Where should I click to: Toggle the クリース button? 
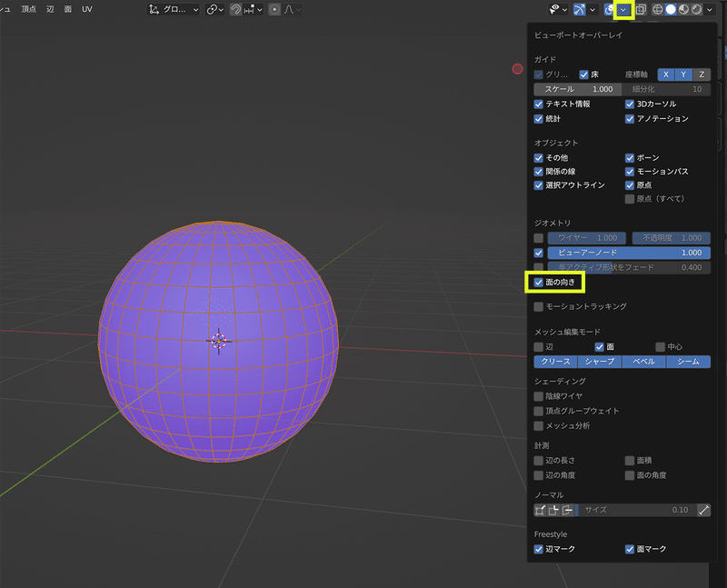click(x=555, y=362)
